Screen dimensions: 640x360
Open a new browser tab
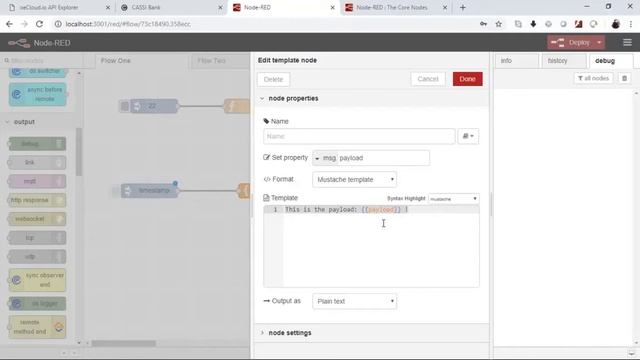462,7
